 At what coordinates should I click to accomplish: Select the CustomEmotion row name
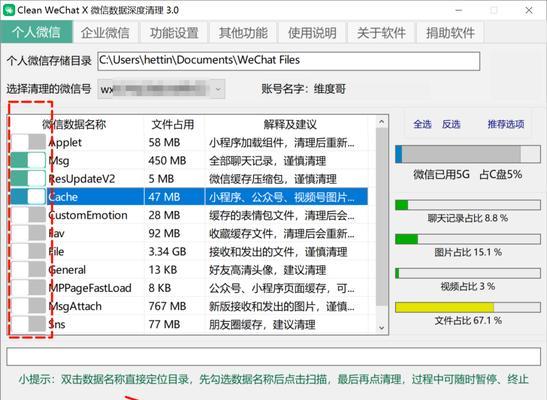88,215
